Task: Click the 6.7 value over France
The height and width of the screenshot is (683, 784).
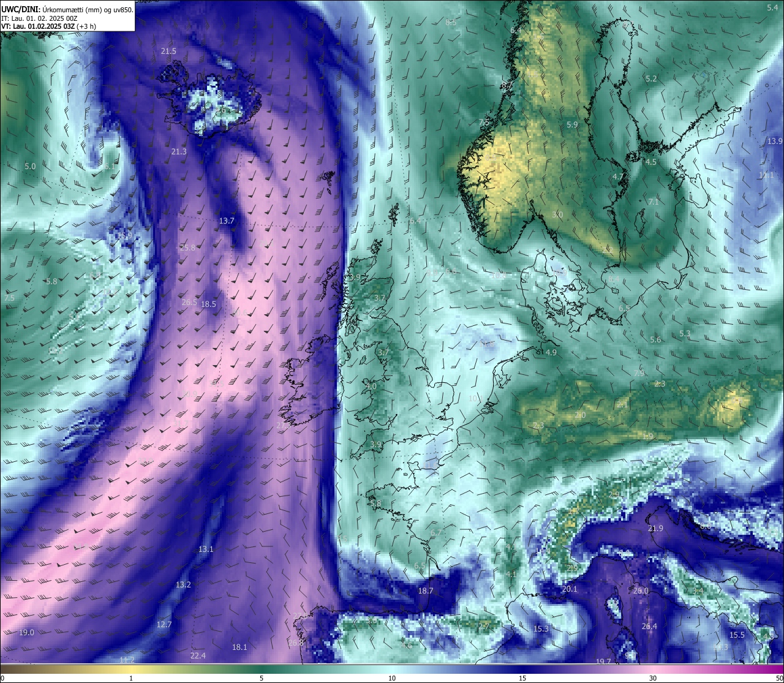Action: [x=436, y=532]
